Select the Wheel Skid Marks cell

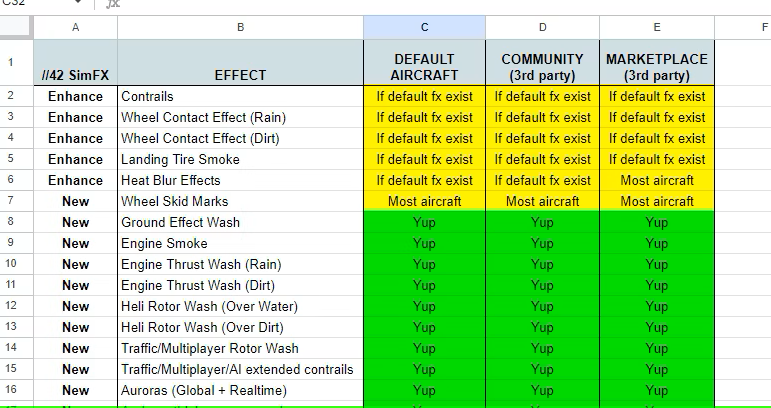pyautogui.click(x=240, y=201)
